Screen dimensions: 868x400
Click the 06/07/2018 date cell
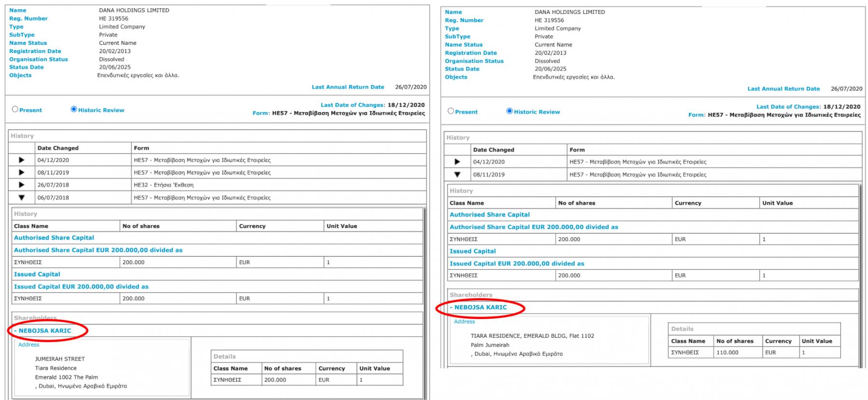tap(83, 198)
